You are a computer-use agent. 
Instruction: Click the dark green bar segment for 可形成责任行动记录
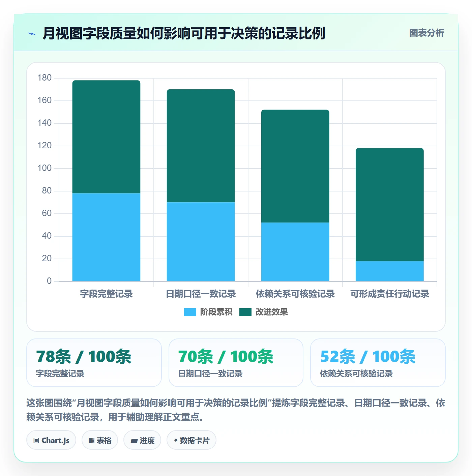click(389, 204)
